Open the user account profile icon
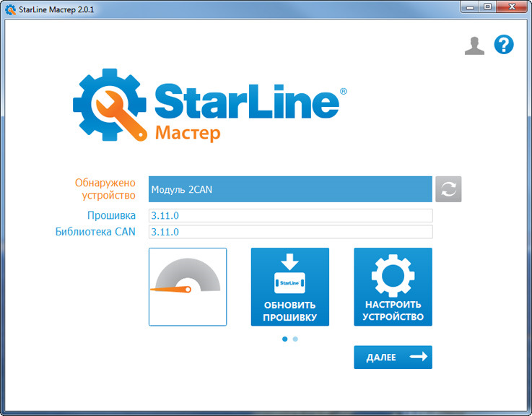Viewport: 532px width, 416px height. 474,45
